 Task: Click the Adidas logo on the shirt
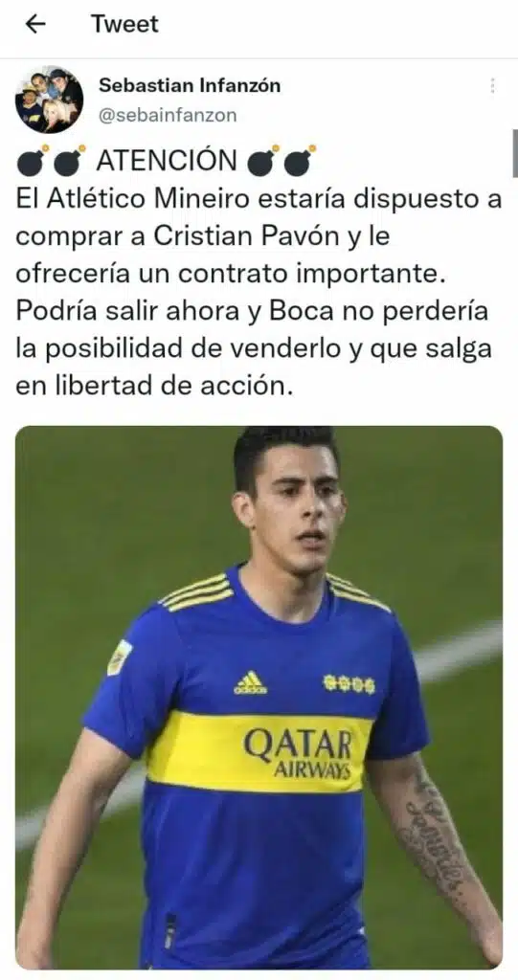click(251, 682)
